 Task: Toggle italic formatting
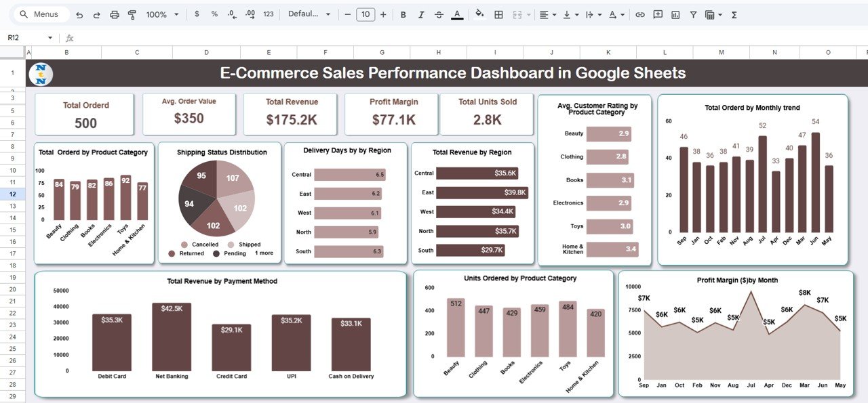pyautogui.click(x=421, y=14)
